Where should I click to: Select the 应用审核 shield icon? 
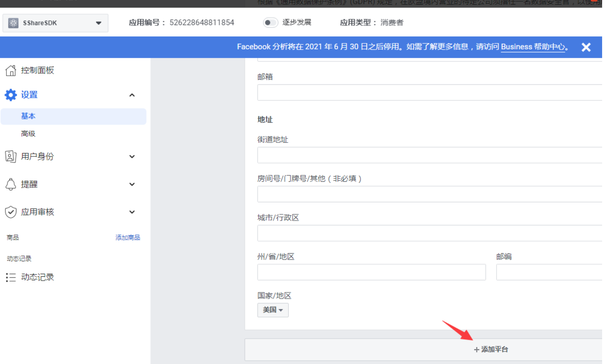coord(11,212)
